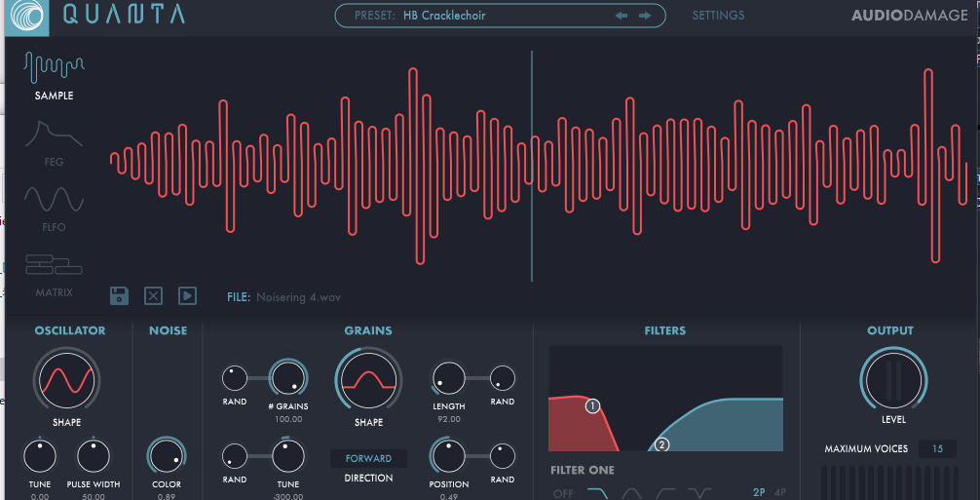The width and height of the screenshot is (980, 500).
Task: Click RAND knob beside LENGTH
Action: [503, 378]
